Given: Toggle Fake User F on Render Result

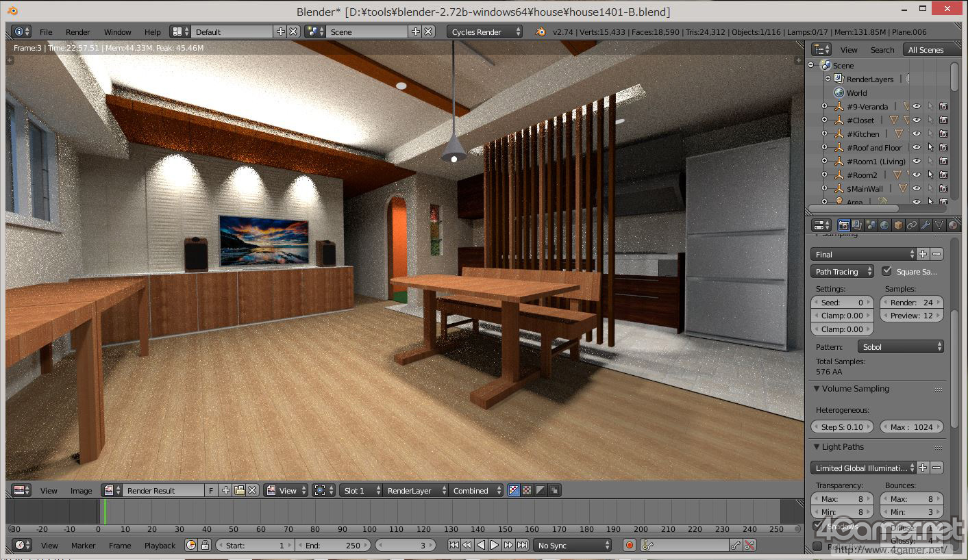Looking at the screenshot, I should 211,490.
